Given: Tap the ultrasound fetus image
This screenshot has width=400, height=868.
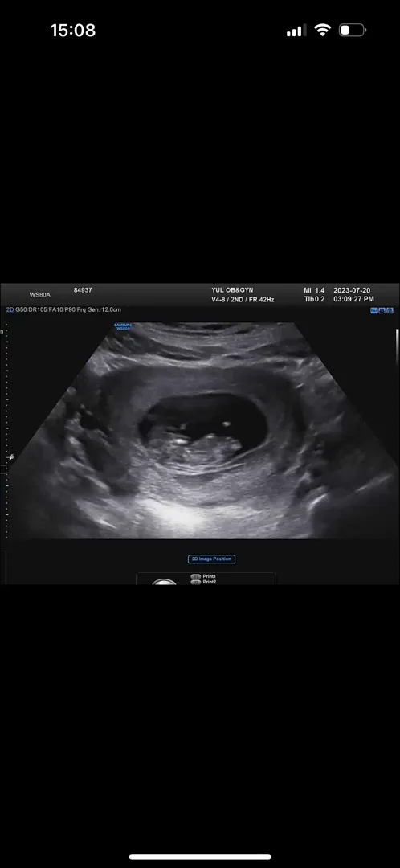Looking at the screenshot, I should tap(202, 430).
